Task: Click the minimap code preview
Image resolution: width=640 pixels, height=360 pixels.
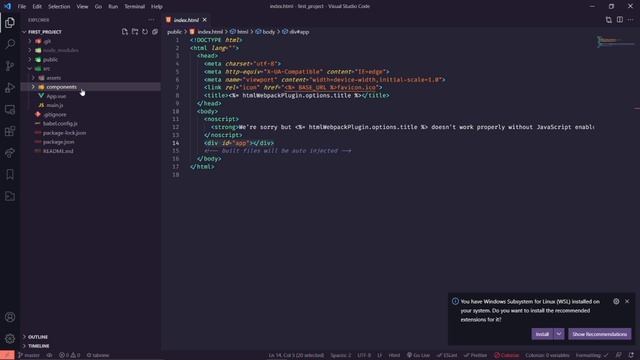Action: [x=616, y=41]
